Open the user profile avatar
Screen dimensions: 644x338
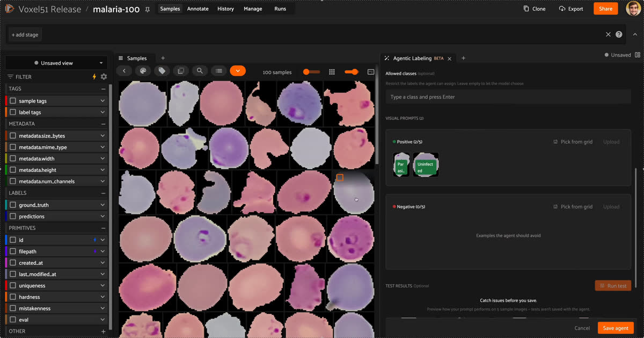tap(633, 9)
